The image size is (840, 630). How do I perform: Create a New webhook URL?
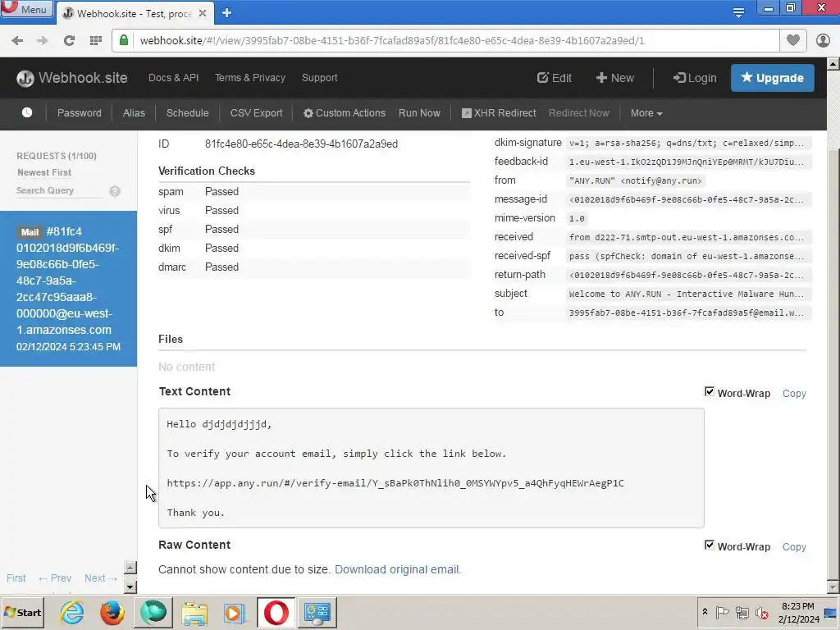click(x=615, y=78)
